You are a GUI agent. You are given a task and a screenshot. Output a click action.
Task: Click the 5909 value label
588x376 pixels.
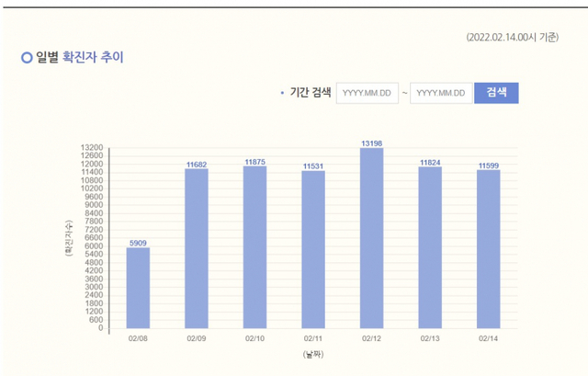click(138, 243)
